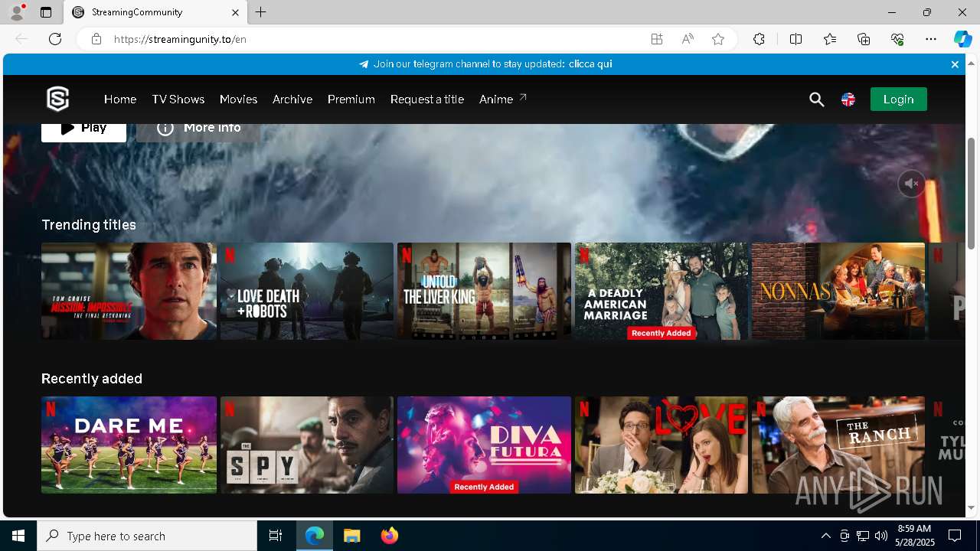
Task: Click the address bar URL field
Action: (375, 39)
